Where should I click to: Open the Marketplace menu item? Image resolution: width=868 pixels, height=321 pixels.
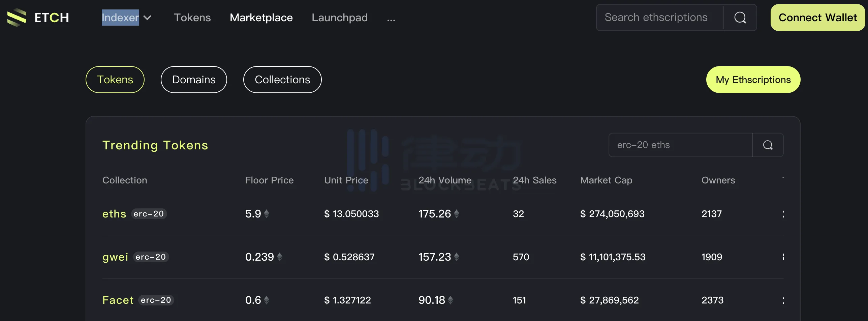261,18
